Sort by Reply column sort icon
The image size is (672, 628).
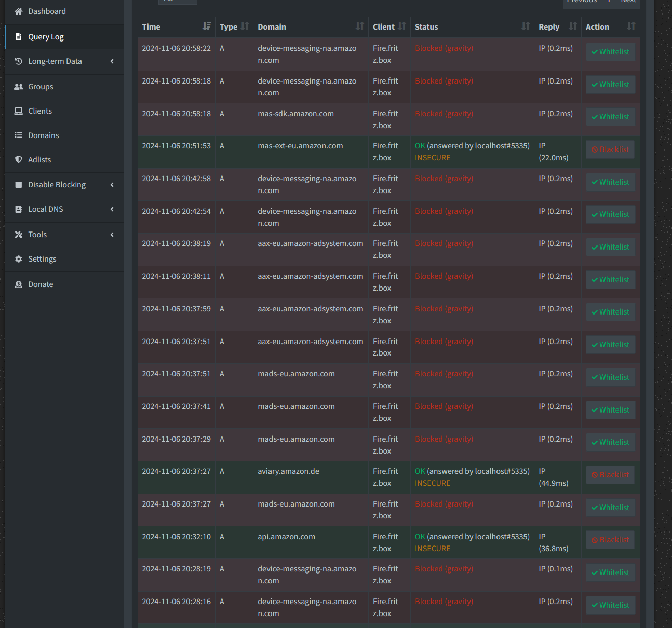coord(573,26)
